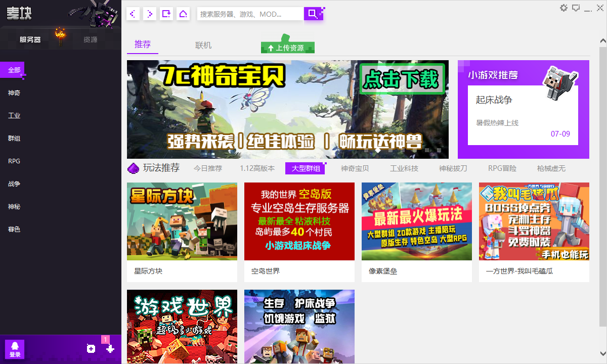Select the 群组 category in sidebar
Viewport: 607px width, 364px height.
coord(14,139)
